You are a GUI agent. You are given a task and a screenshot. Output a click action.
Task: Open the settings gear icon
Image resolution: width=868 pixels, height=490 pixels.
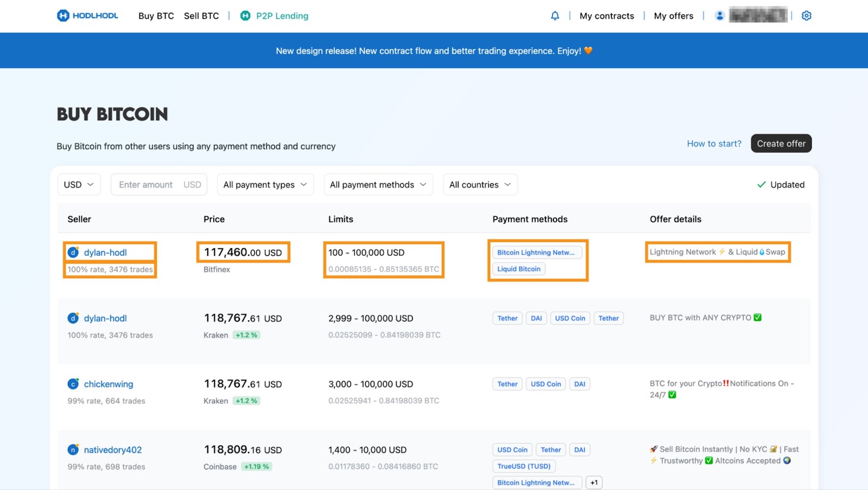click(806, 16)
